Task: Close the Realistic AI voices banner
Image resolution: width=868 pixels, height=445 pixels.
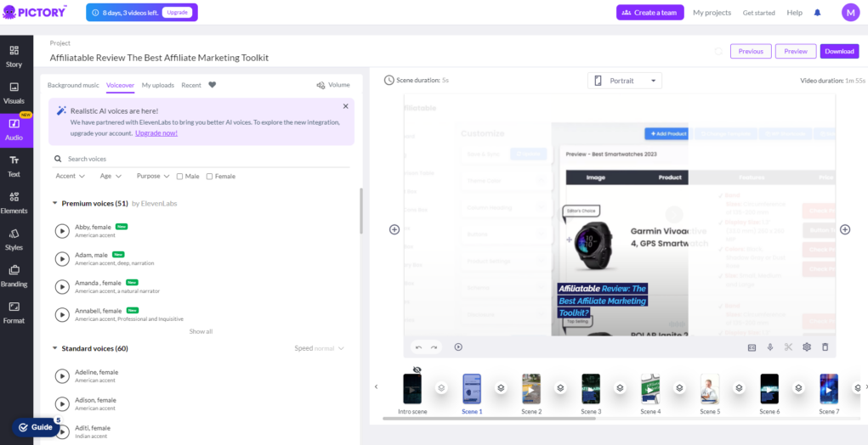Action: click(345, 106)
